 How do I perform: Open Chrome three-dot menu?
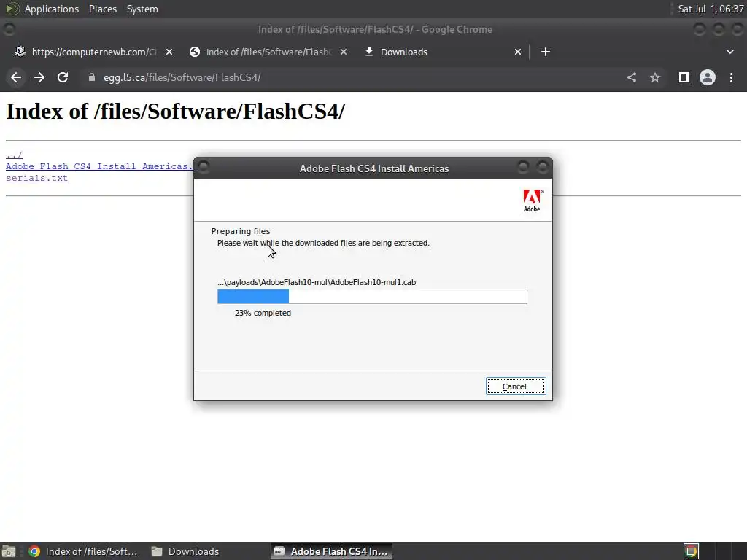coord(731,77)
